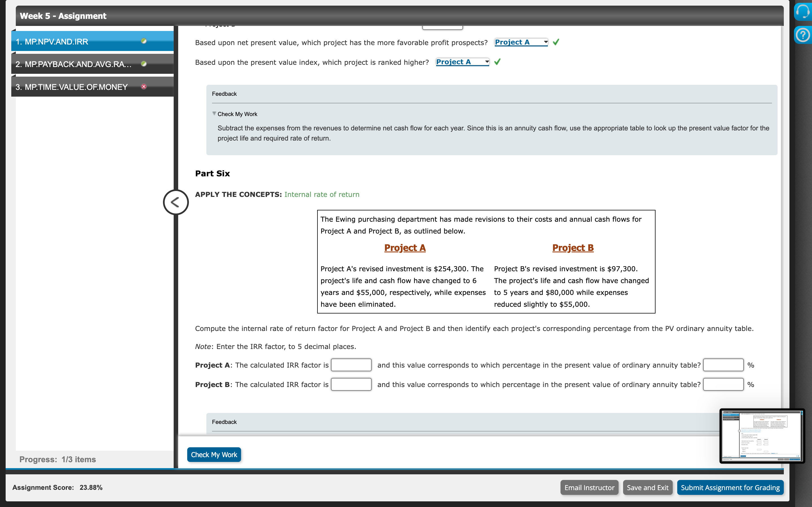
Task: Click green status dot for MP.PAYBACK.AND.AVG.RA
Action: tap(144, 64)
